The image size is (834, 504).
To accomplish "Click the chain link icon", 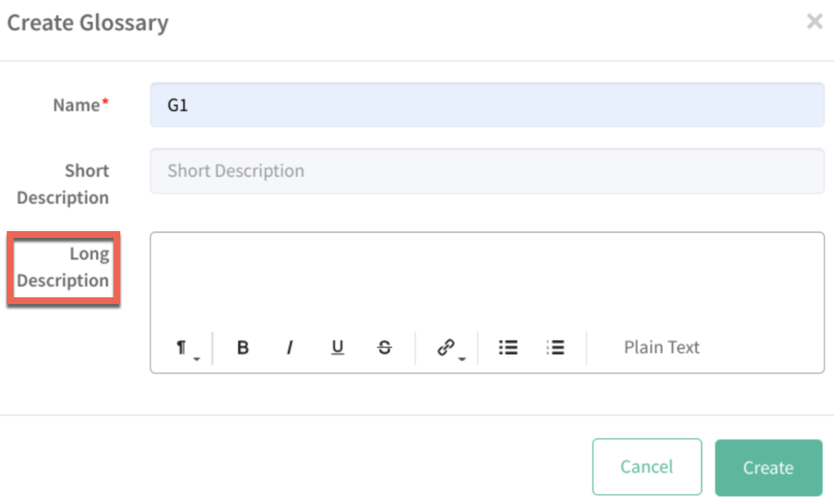I will point(445,347).
